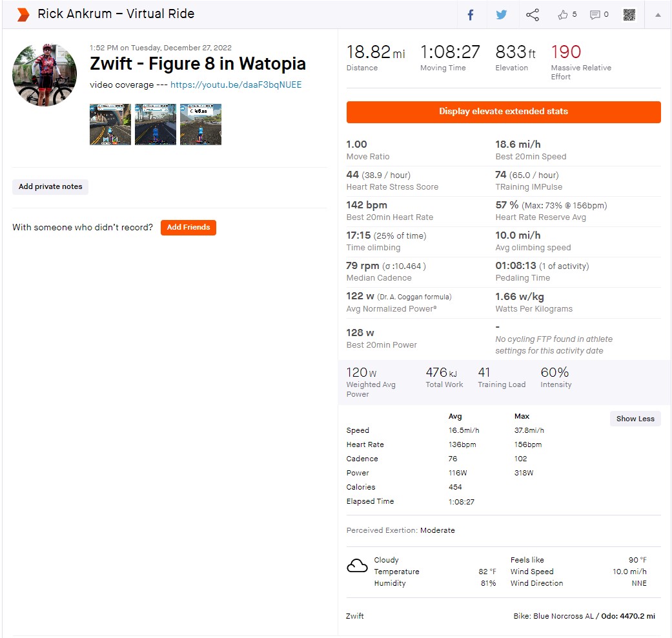Click the Show Less button

pos(635,419)
